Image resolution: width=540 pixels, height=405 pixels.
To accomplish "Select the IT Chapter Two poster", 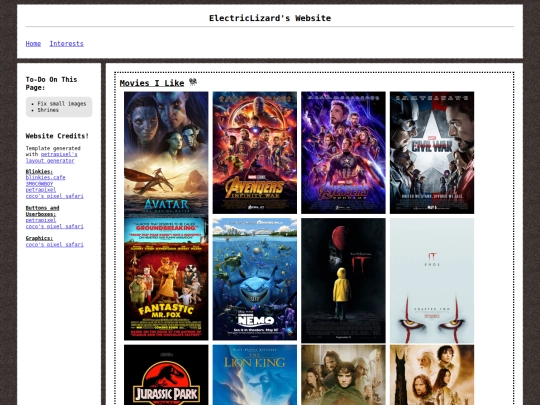I will 432,280.
